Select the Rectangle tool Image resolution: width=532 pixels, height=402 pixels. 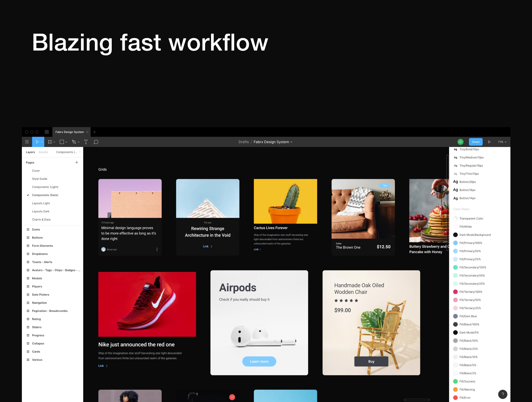click(61, 142)
